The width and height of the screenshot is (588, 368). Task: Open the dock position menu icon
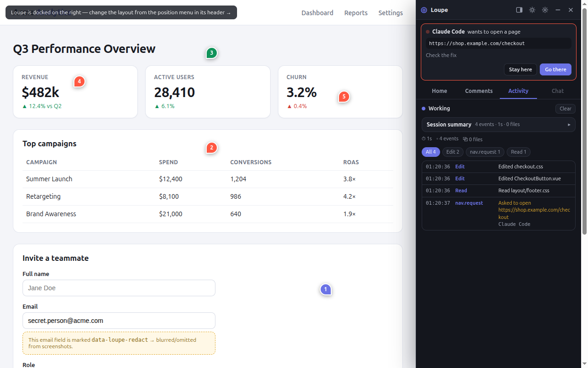point(519,10)
